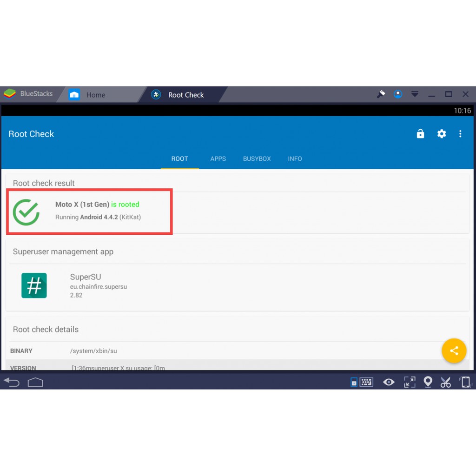Click the BlueStacks logo icon
Screen dimensions: 476x476
pos(10,94)
